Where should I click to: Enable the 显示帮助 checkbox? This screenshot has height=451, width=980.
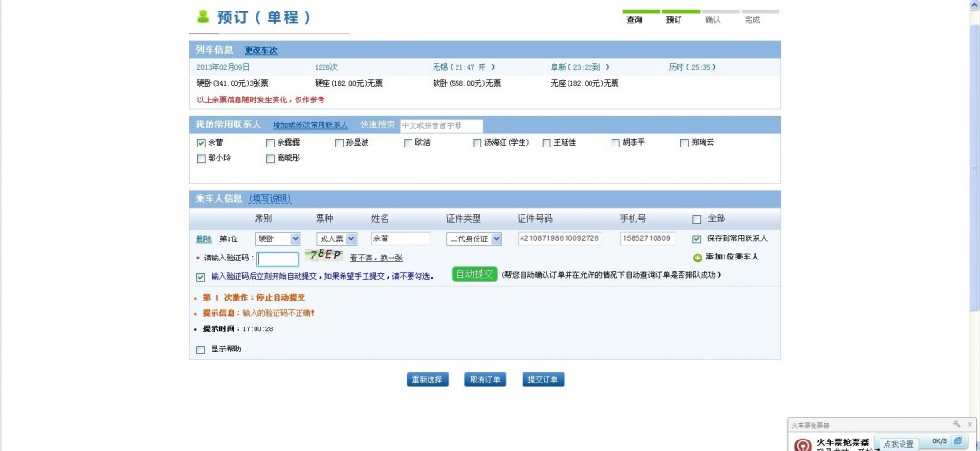pyautogui.click(x=201, y=350)
